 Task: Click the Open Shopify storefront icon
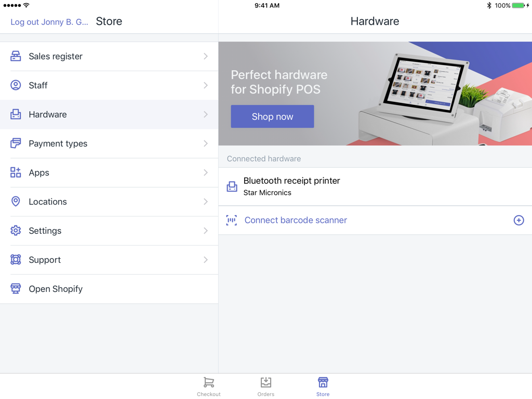click(16, 289)
